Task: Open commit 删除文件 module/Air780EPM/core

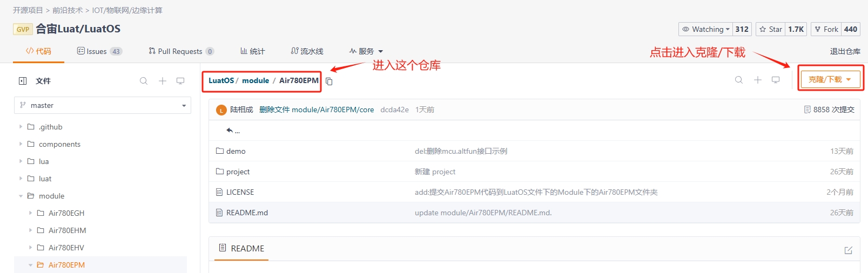Action: tap(317, 110)
